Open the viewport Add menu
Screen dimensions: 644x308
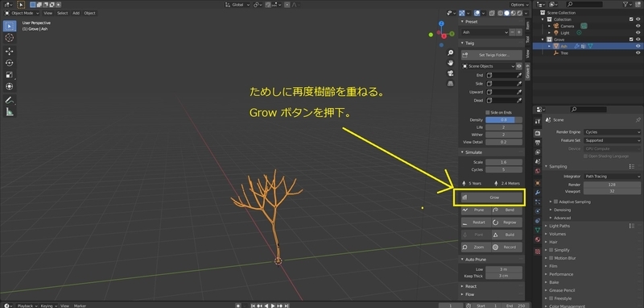(x=76, y=13)
